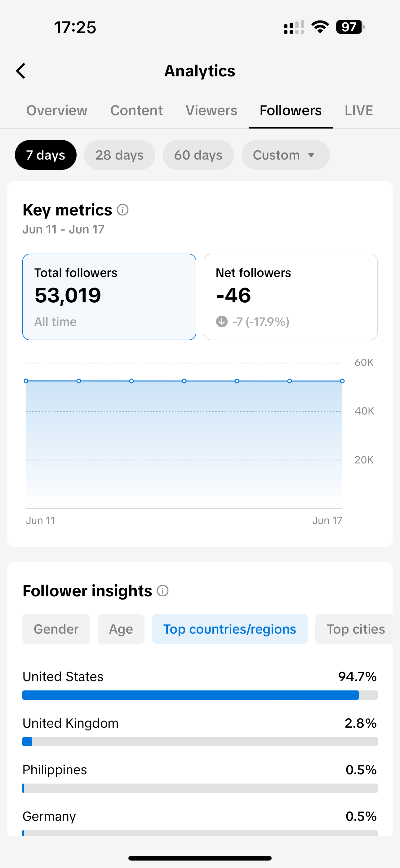Tap the Jun 17 chart data point
The height and width of the screenshot is (868, 400).
pyautogui.click(x=342, y=381)
